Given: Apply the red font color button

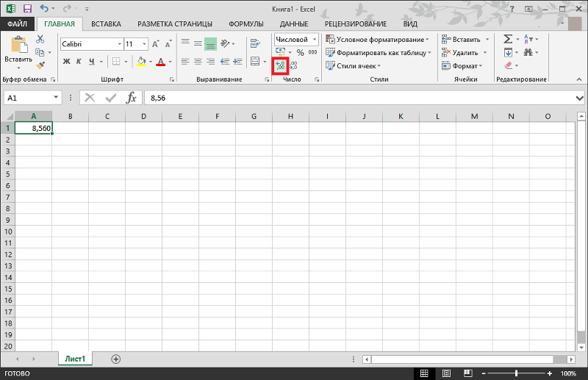Looking at the screenshot, I should point(160,61).
